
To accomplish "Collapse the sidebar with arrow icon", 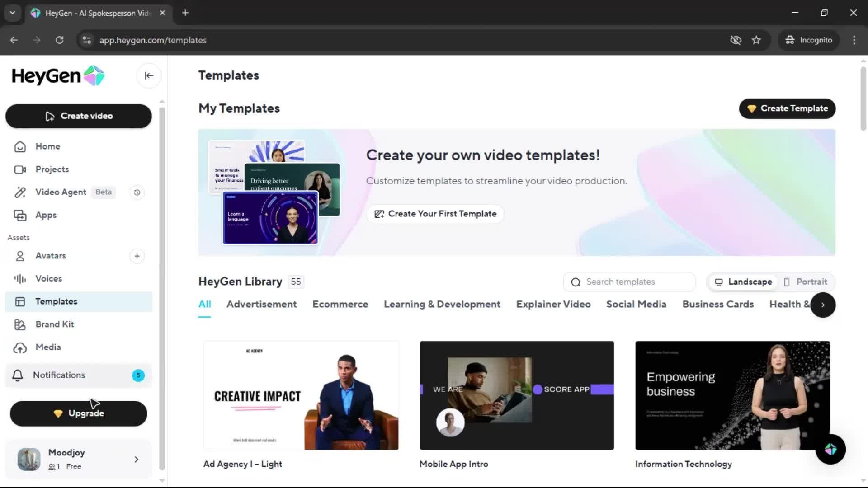I will click(x=149, y=76).
